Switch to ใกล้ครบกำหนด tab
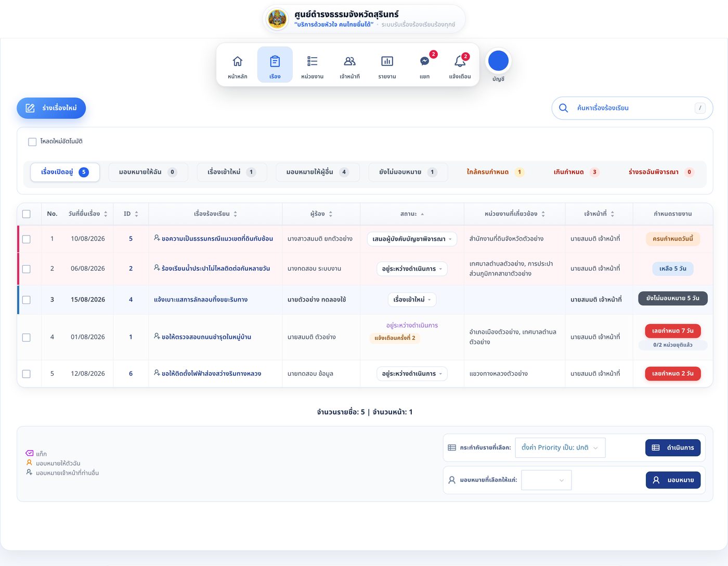Viewport: 728px width, 566px height. (495, 172)
